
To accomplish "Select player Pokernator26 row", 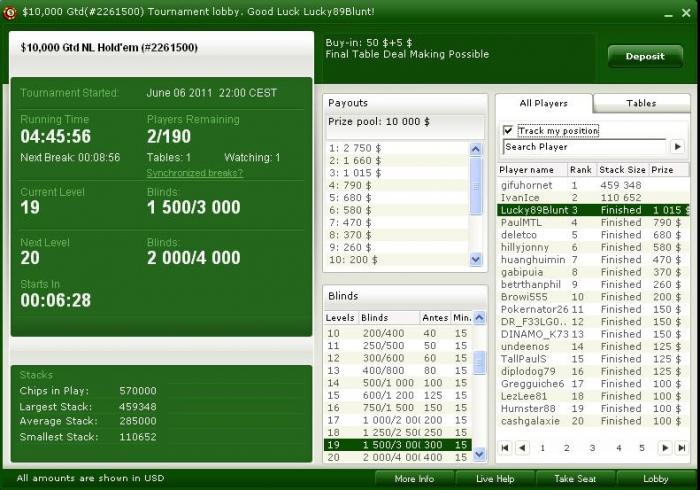I will pos(593,309).
